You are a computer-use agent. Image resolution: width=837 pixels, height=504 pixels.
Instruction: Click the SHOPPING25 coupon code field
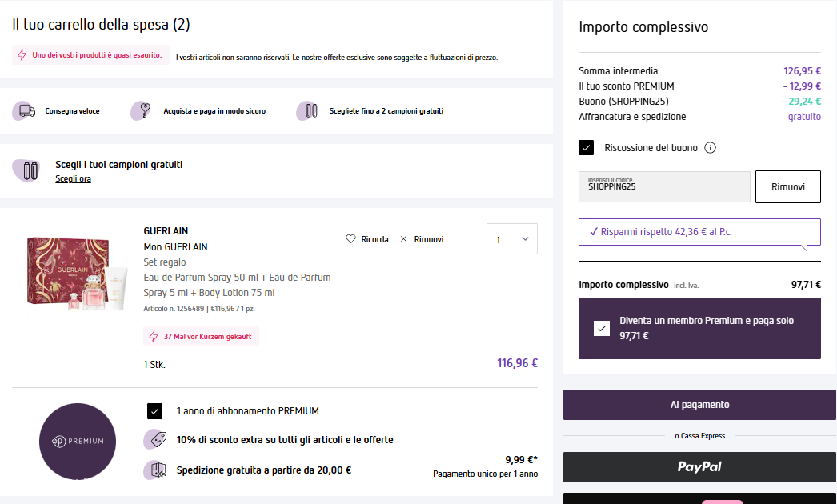tap(664, 186)
